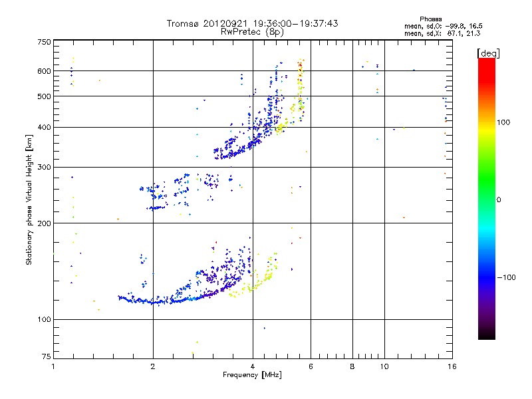Click the y-axis tick label '750'
The width and height of the screenshot is (532, 399).
44,42
